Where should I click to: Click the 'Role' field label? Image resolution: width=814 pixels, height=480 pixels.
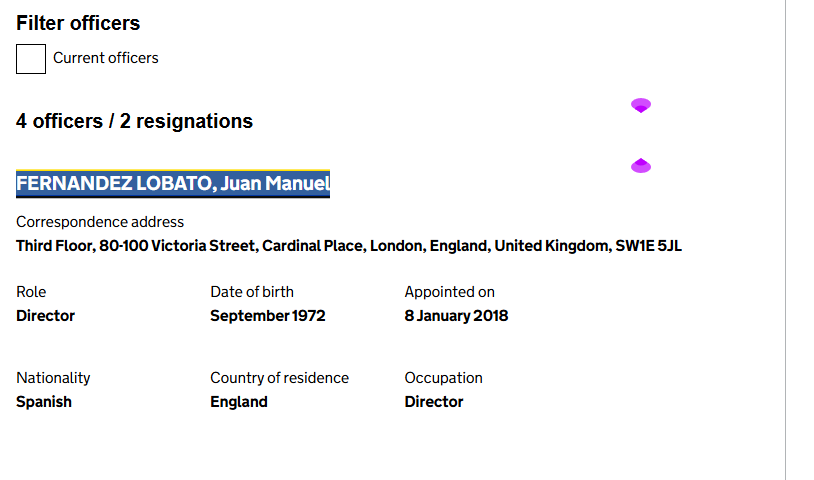tap(31, 292)
